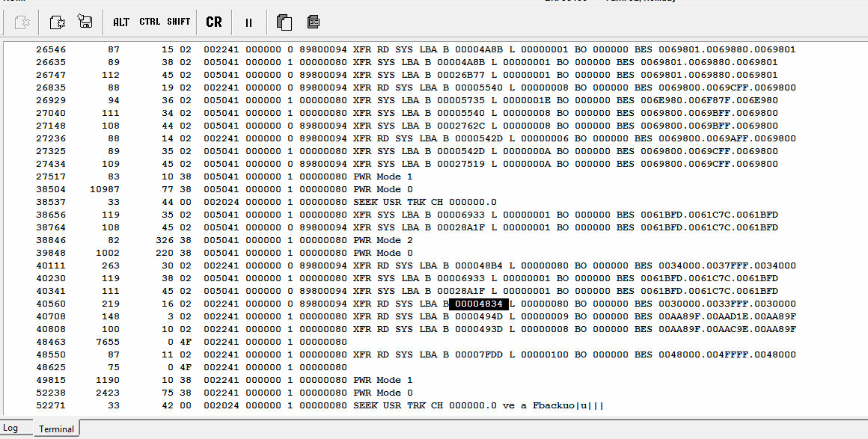The width and height of the screenshot is (868, 439).
Task: Click the copy pages icon
Action: click(284, 22)
